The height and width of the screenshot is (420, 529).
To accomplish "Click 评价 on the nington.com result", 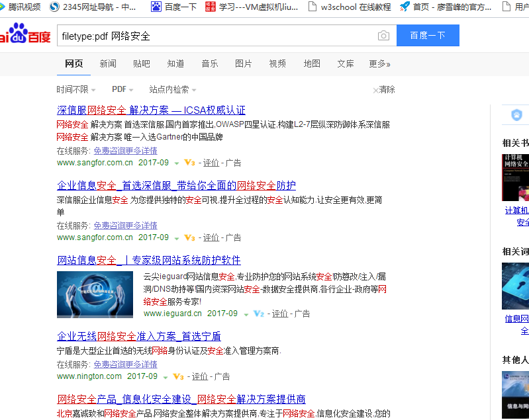I will pyautogui.click(x=200, y=376).
